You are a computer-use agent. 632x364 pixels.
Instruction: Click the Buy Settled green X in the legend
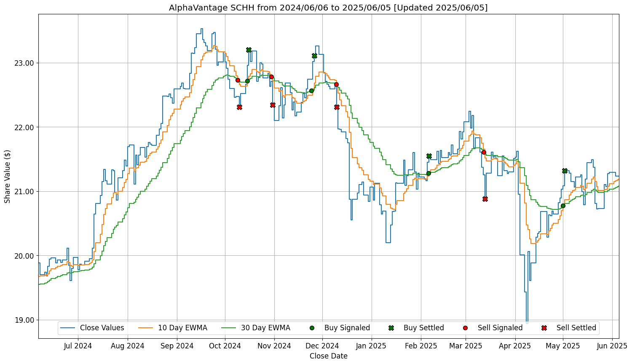point(391,328)
